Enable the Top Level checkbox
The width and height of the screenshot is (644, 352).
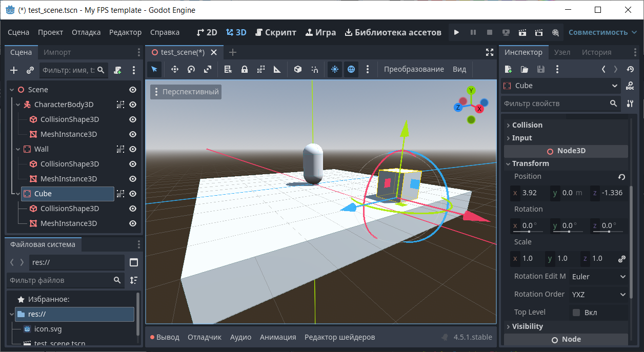click(576, 313)
